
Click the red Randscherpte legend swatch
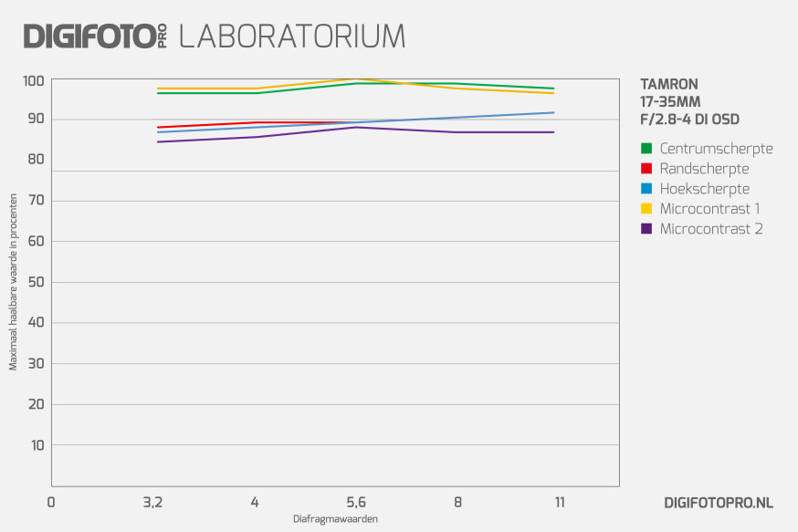(x=646, y=168)
